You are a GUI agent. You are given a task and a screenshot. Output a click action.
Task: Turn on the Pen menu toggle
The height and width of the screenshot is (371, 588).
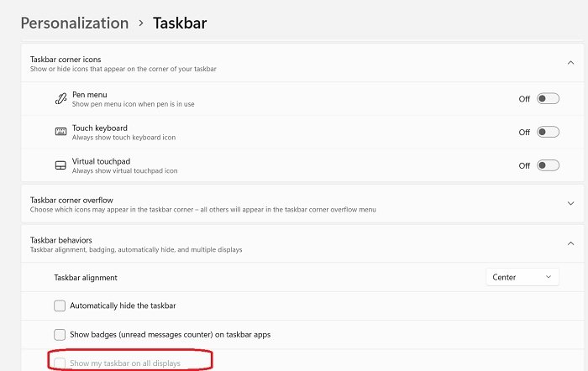[x=548, y=98]
